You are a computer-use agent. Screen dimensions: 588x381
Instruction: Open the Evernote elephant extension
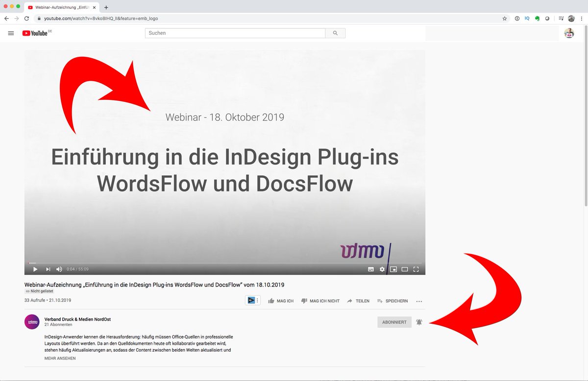[538, 18]
